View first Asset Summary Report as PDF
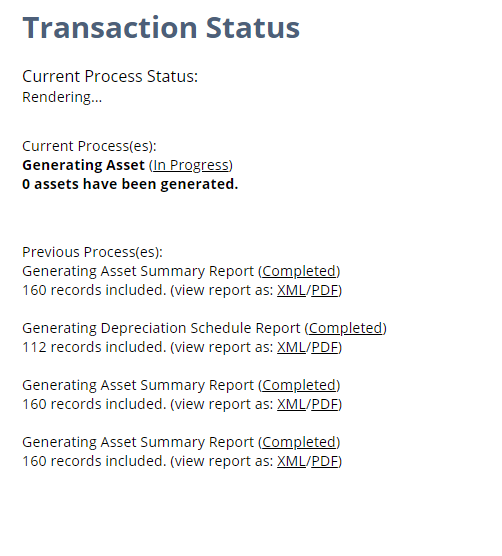The image size is (502, 556). click(x=324, y=290)
